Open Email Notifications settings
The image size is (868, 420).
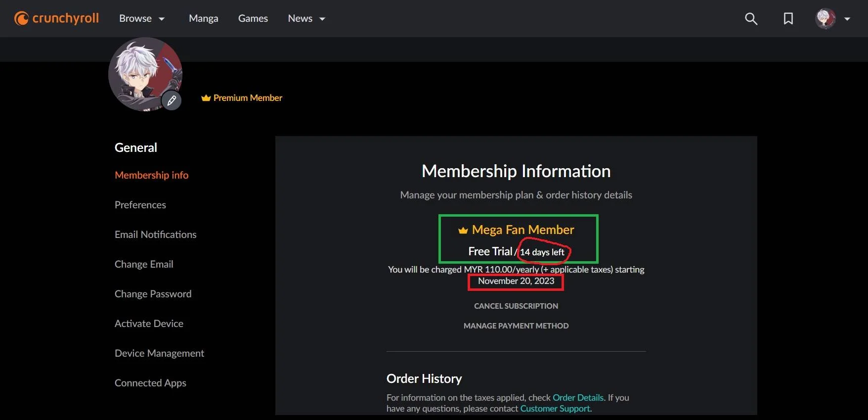point(156,234)
